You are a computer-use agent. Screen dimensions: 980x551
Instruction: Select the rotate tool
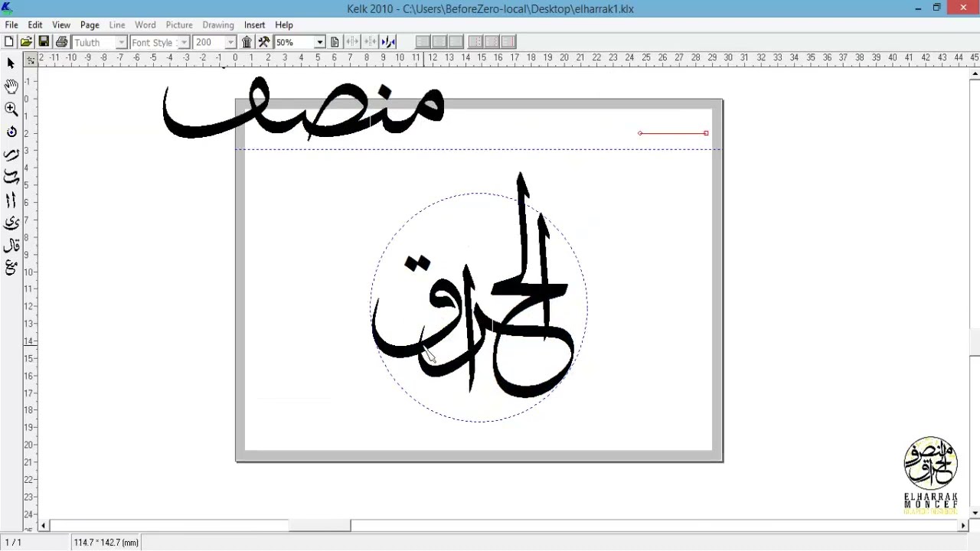pyautogui.click(x=11, y=132)
